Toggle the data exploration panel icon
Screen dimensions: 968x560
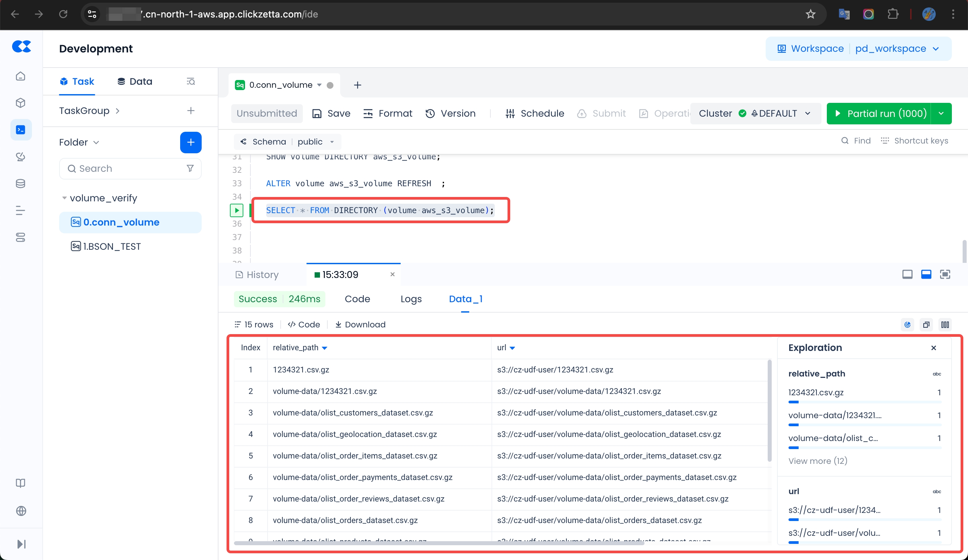click(907, 325)
